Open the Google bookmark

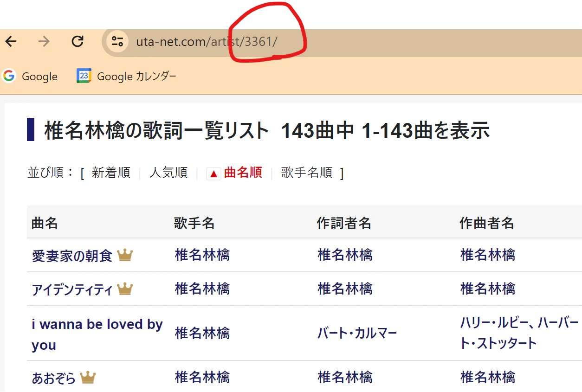tap(30, 76)
